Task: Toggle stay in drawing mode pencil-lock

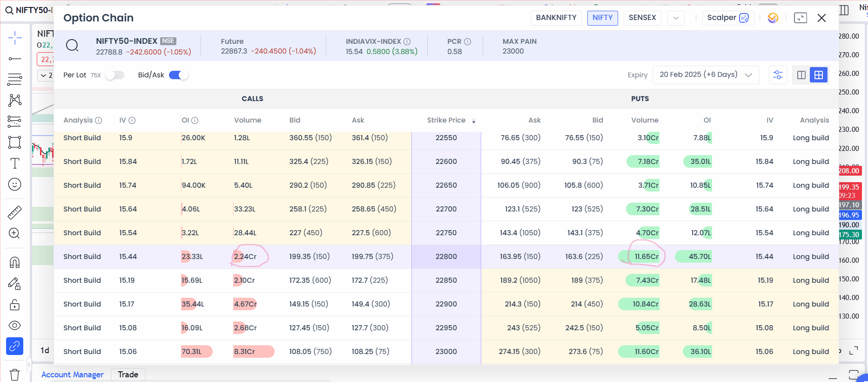Action: point(15,284)
